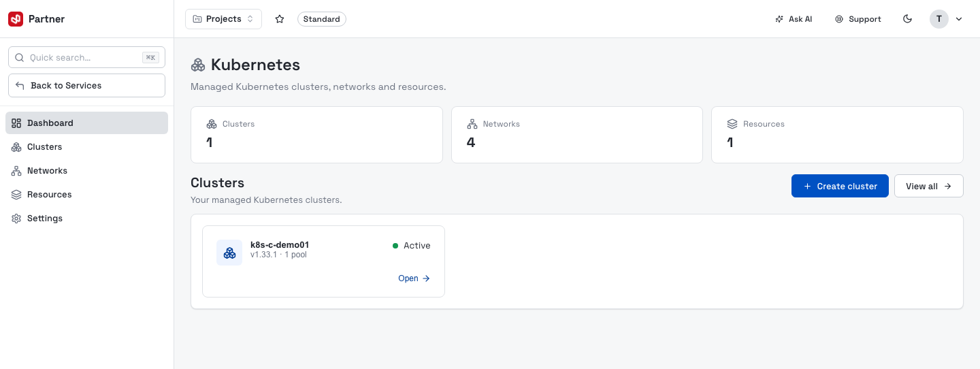Click the lifebuoy icon beside Support

pyautogui.click(x=839, y=19)
